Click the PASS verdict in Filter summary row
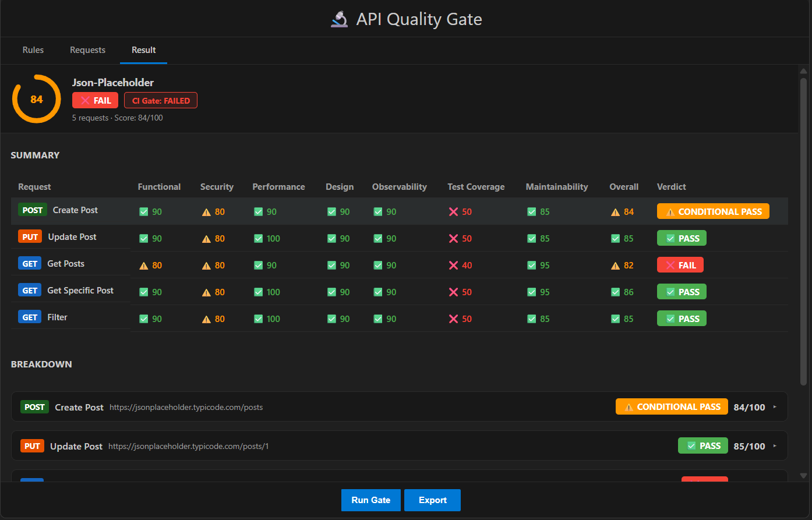Screen dimensions: 812x520 click(682, 319)
